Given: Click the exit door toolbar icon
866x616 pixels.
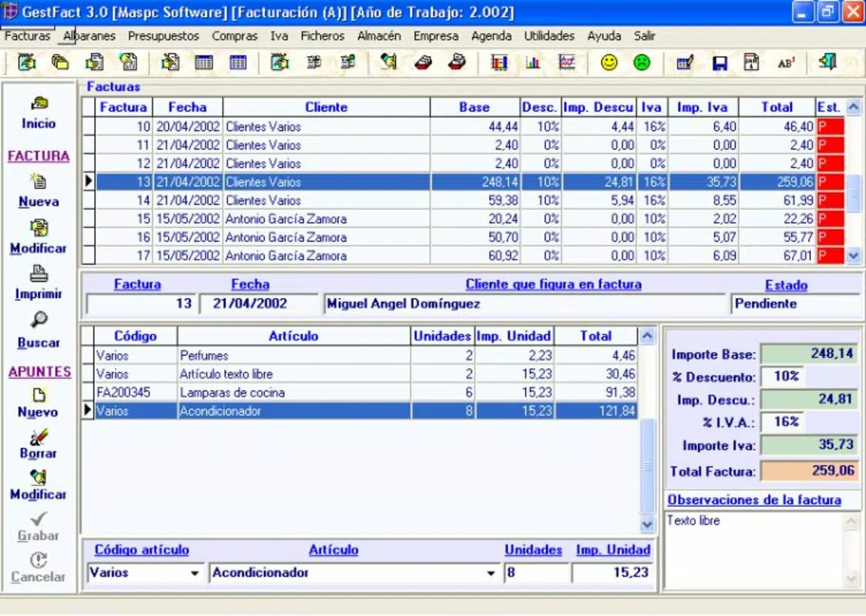Looking at the screenshot, I should pyautogui.click(x=827, y=62).
